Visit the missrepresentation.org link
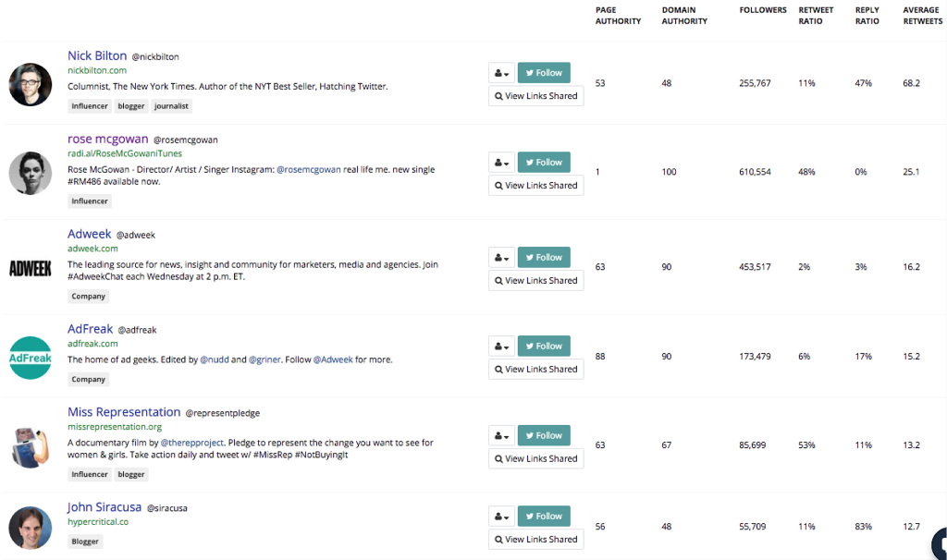This screenshot has height=560, width=947. tap(115, 426)
